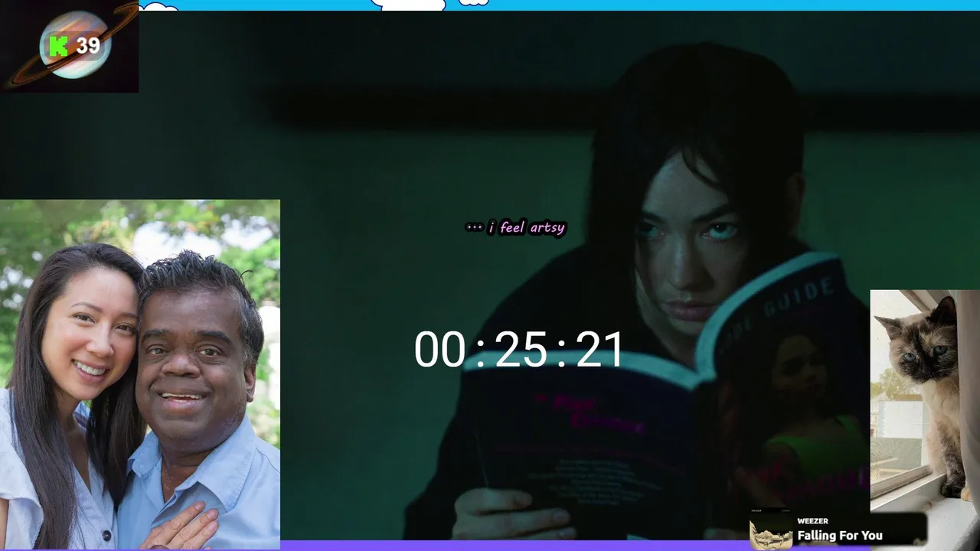
Task: Click the Weezer album art thumbnail
Action: [x=771, y=530]
